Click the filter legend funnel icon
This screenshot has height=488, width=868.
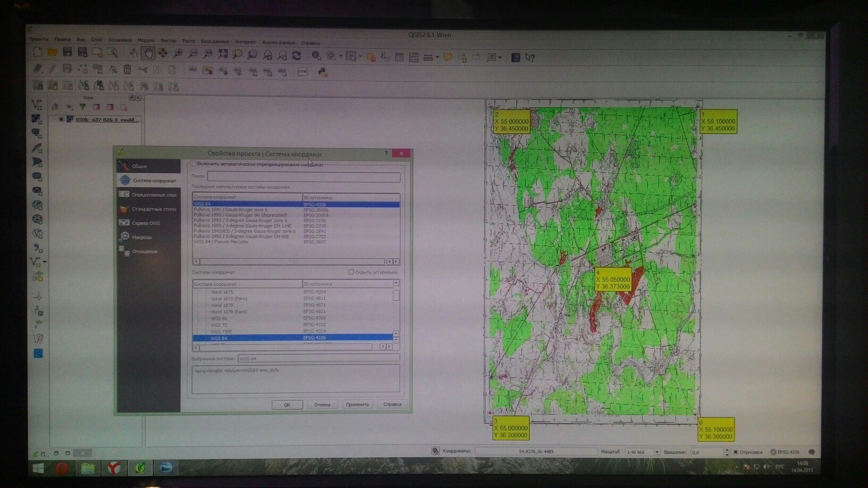click(x=82, y=107)
